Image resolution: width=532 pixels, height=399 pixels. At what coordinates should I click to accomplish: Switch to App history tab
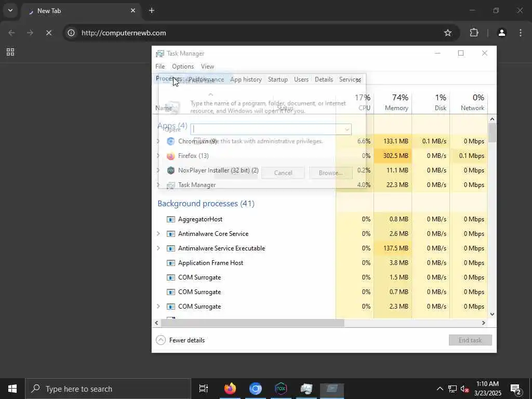(x=246, y=79)
